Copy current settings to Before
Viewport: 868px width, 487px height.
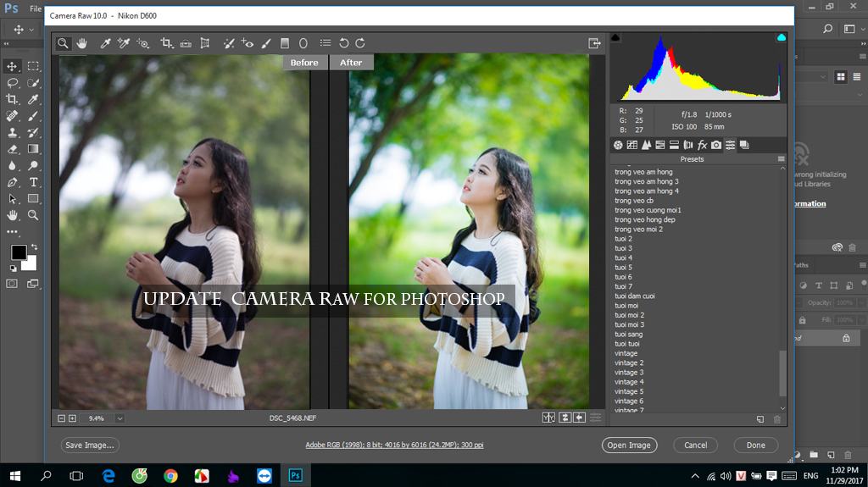tap(579, 418)
